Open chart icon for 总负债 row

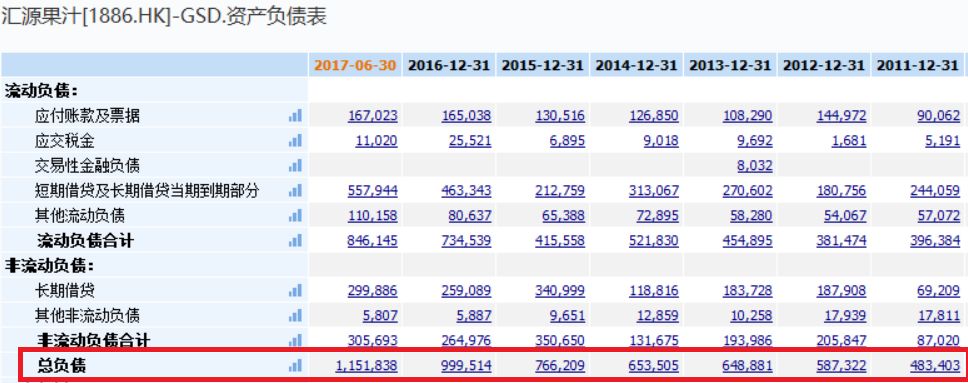tap(295, 366)
